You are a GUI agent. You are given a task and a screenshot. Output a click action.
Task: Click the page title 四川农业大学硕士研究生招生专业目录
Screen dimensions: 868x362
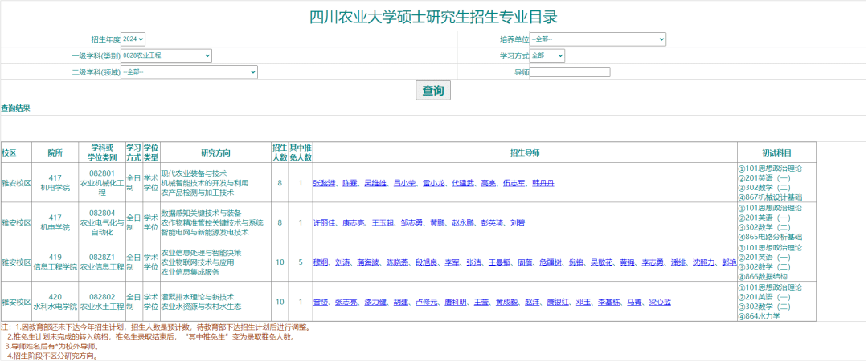[433, 17]
